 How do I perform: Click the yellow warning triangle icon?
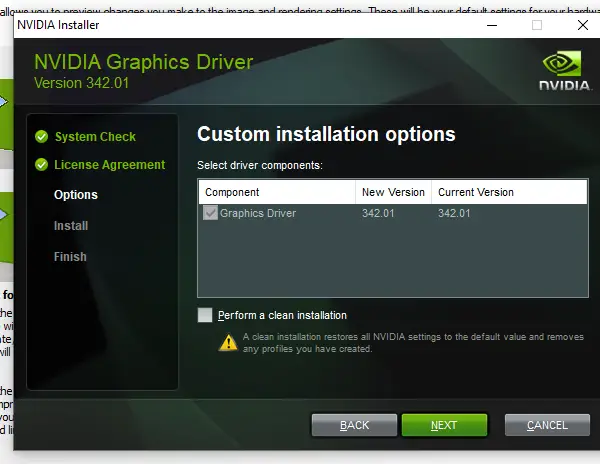tap(228, 343)
